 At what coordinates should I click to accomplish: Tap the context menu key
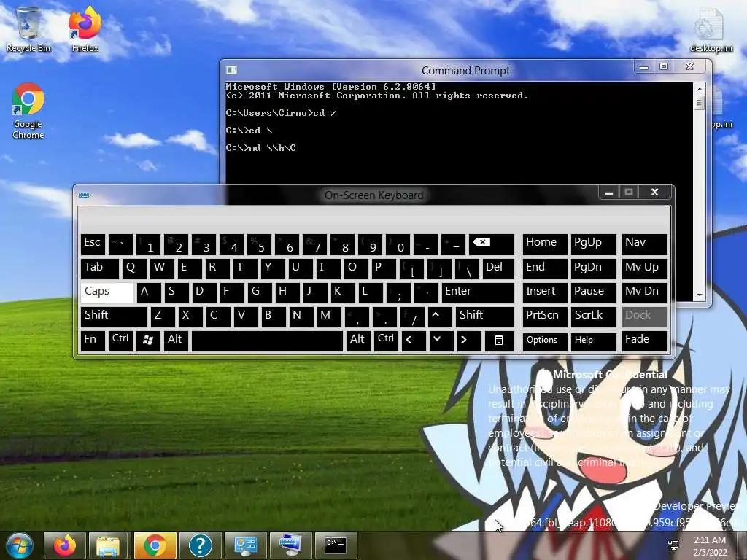point(499,341)
